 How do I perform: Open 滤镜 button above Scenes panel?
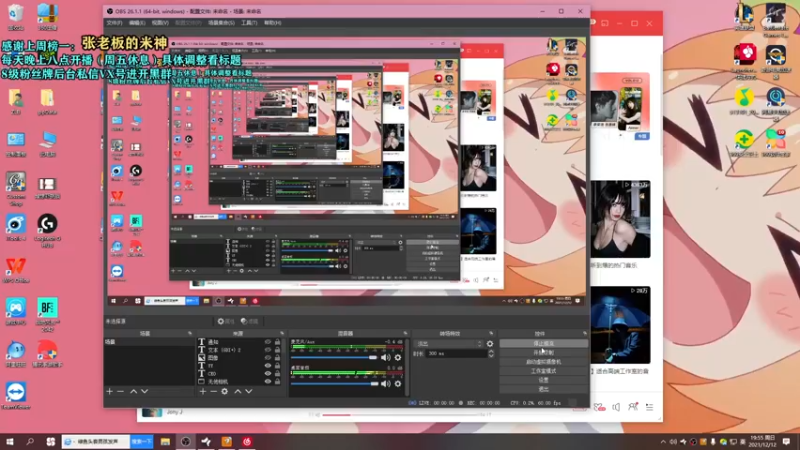(x=249, y=321)
